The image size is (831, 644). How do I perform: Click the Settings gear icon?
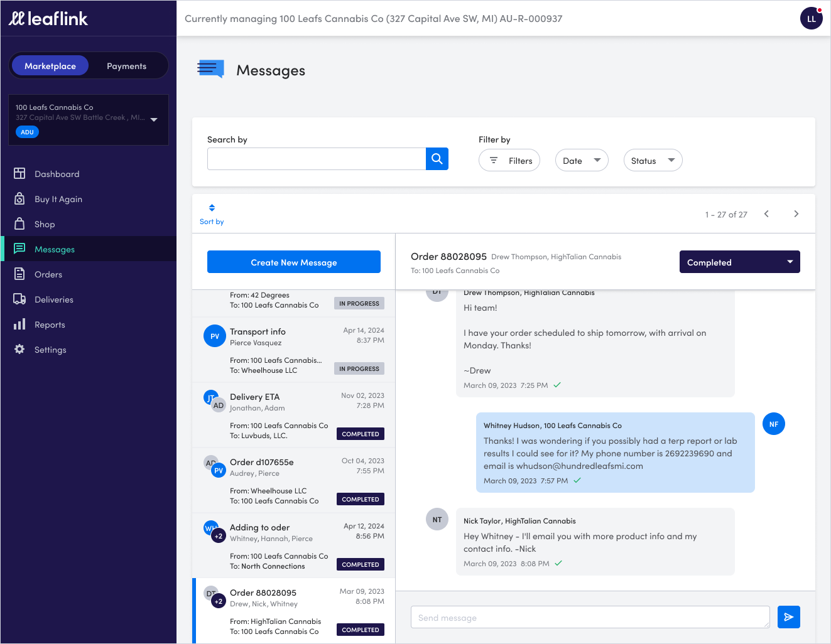coord(19,349)
